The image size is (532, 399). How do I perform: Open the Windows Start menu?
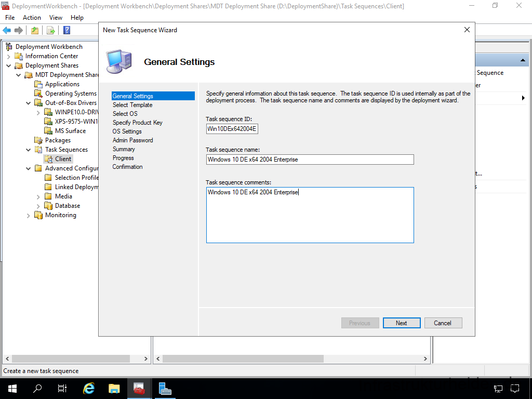[x=12, y=389]
